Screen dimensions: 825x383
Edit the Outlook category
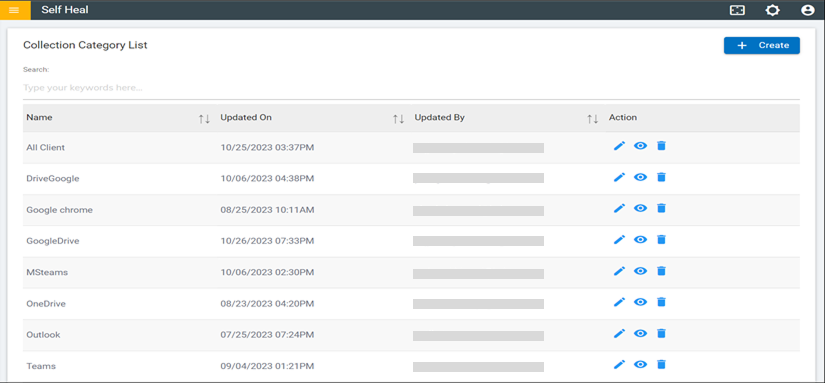click(619, 333)
